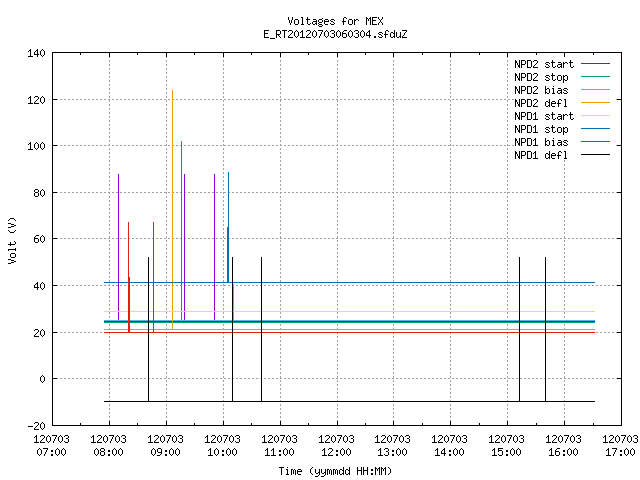640x480 pixels.
Task: Click the 100 y-axis tick label
Action: tap(36, 146)
